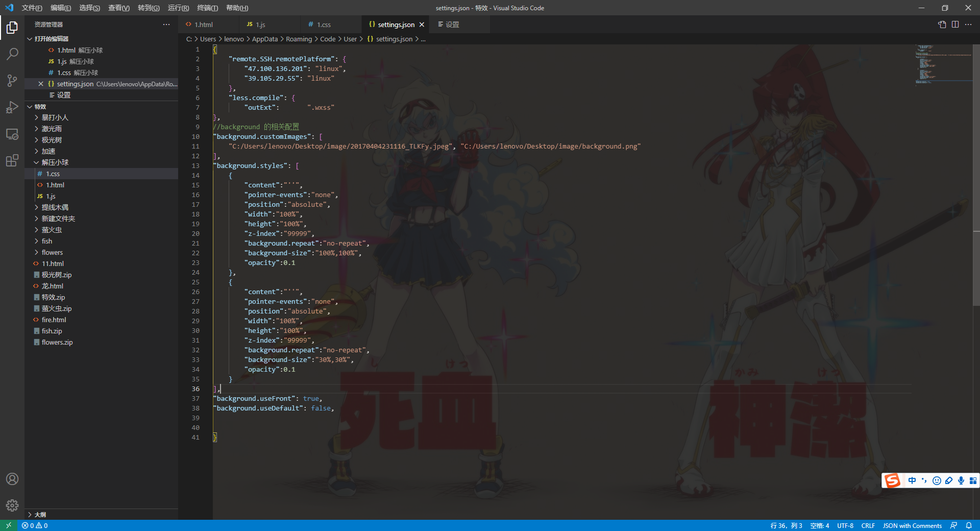This screenshot has width=980, height=531.
Task: Split the editor to the right
Action: [955, 25]
